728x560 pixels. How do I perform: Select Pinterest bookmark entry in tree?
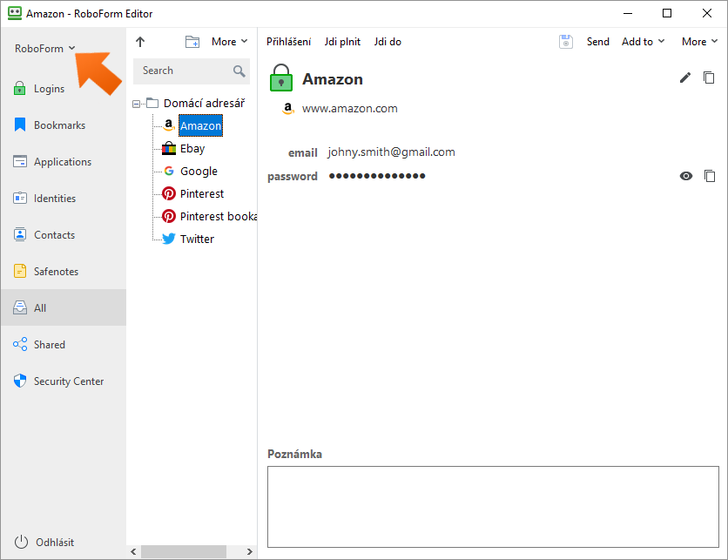[x=219, y=216]
